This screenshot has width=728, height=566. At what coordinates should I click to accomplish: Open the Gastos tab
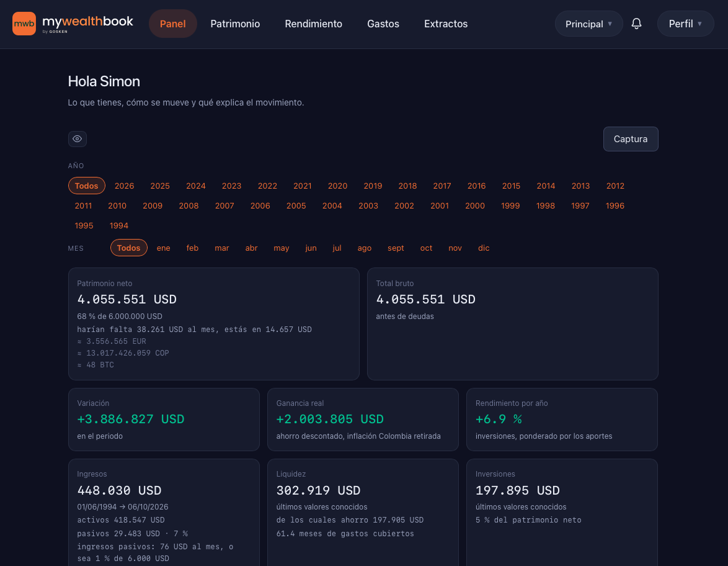tap(383, 24)
